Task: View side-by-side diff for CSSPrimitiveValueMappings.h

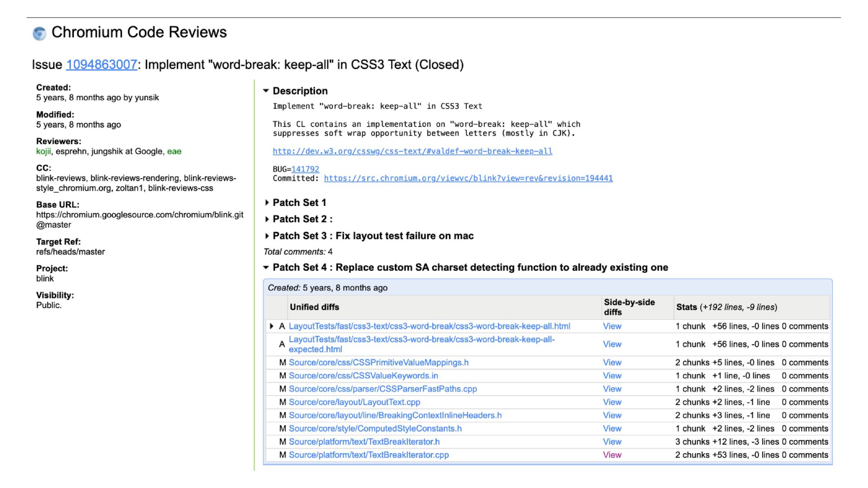Action: tap(612, 362)
